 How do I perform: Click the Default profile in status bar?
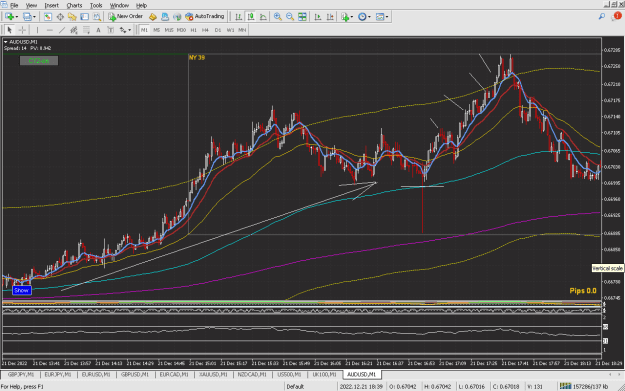pos(295,387)
